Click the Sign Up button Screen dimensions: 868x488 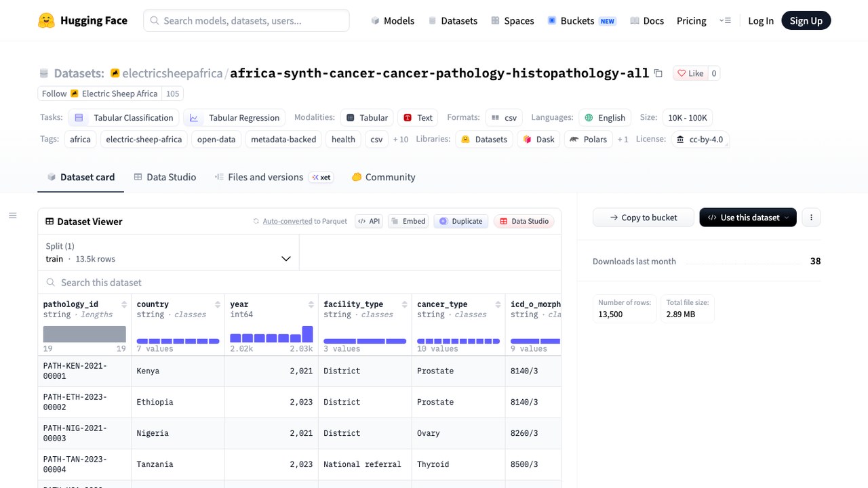click(806, 21)
